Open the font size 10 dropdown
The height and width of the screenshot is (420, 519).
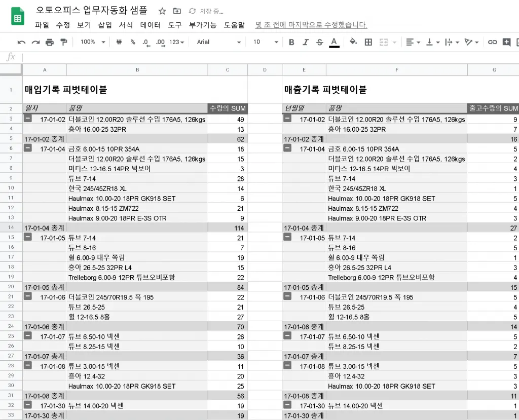tap(266, 42)
